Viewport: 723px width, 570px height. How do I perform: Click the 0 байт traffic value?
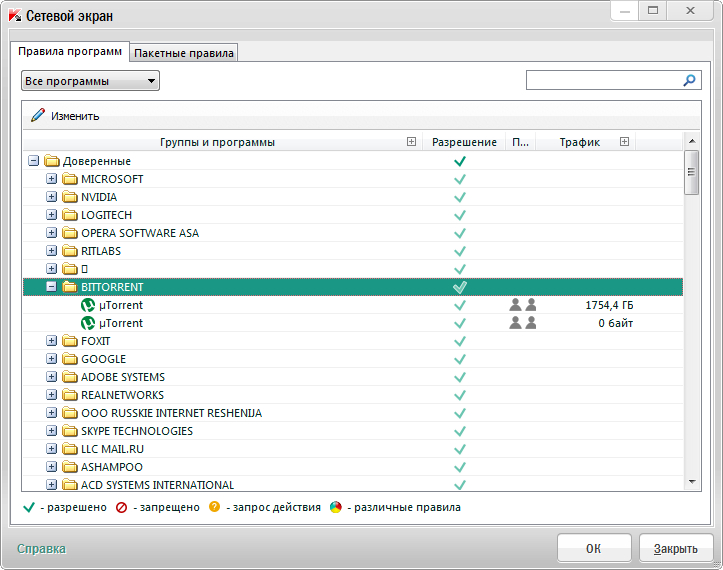(x=616, y=323)
